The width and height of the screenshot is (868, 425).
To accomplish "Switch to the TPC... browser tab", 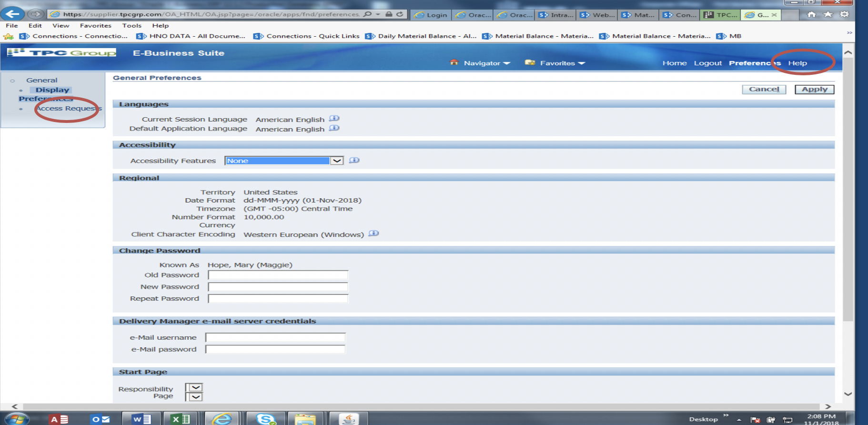I will pyautogui.click(x=721, y=15).
